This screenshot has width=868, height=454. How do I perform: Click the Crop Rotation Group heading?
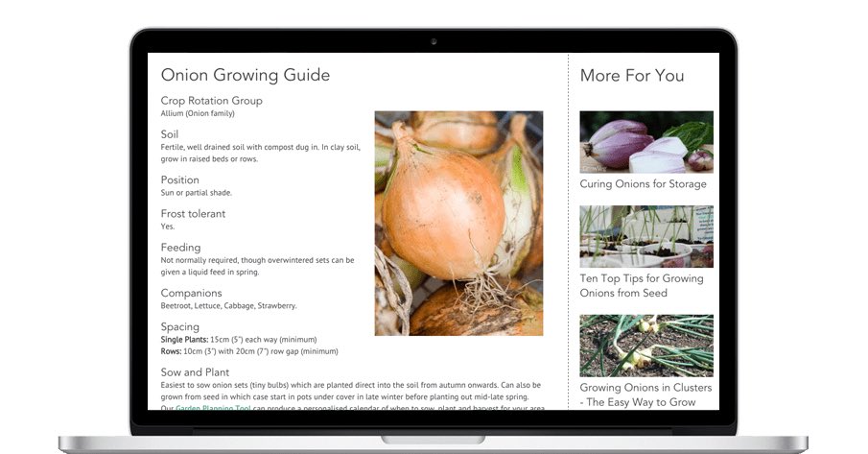211,101
